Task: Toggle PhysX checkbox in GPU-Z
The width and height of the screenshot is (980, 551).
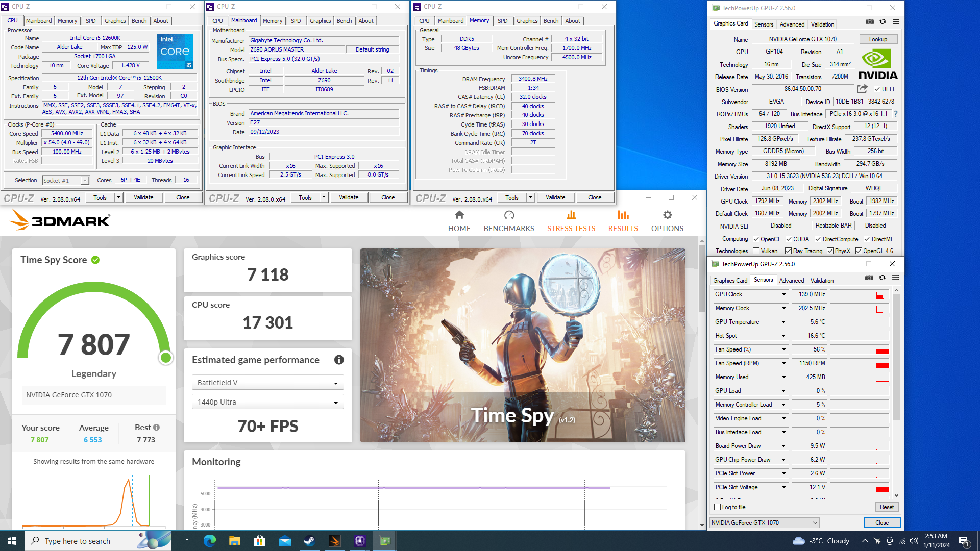Action: point(830,251)
